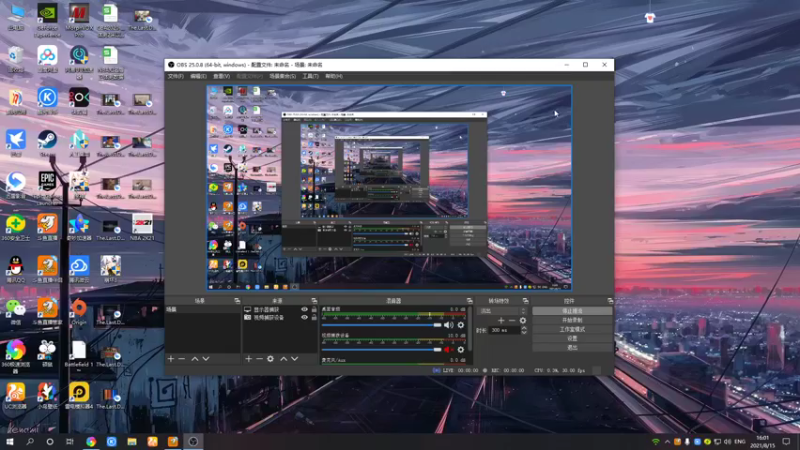
Task: Expand hidden system tray icons chevron
Action: (x=667, y=441)
